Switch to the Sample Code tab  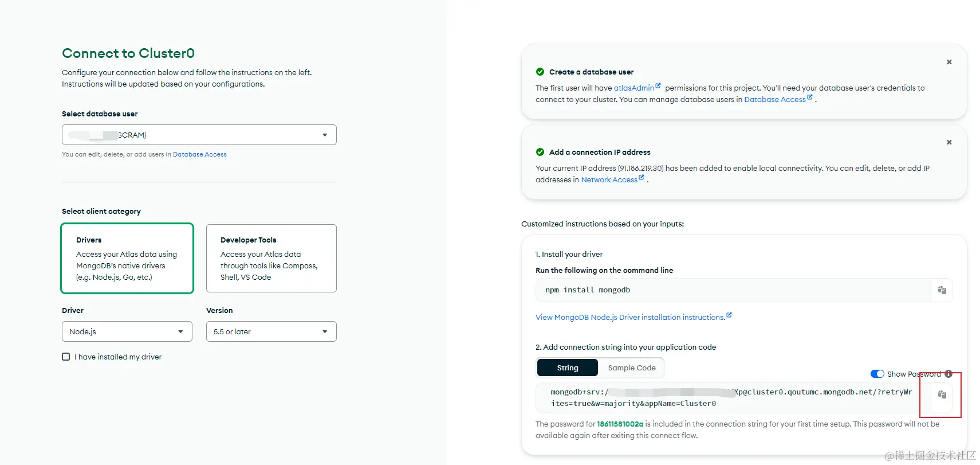tap(632, 368)
